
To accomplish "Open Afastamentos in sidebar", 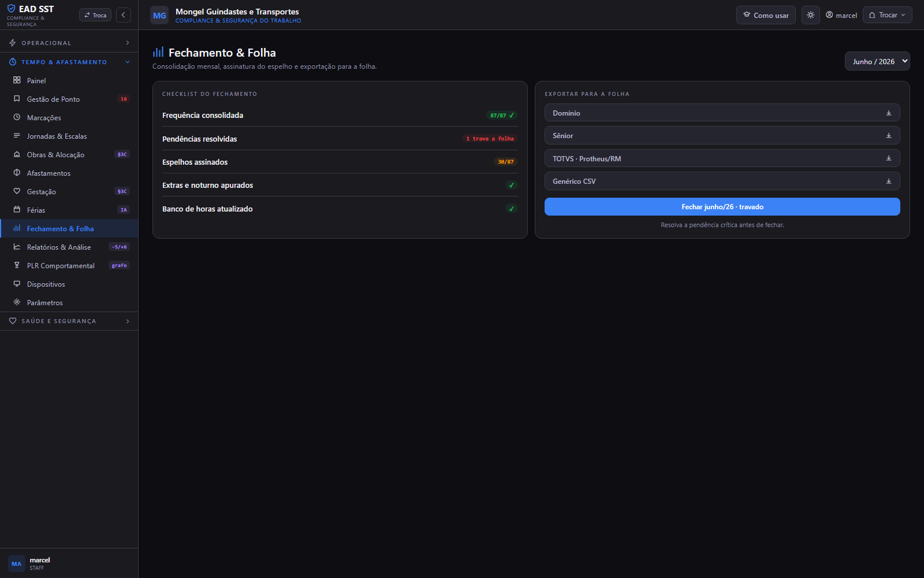I will click(x=69, y=173).
